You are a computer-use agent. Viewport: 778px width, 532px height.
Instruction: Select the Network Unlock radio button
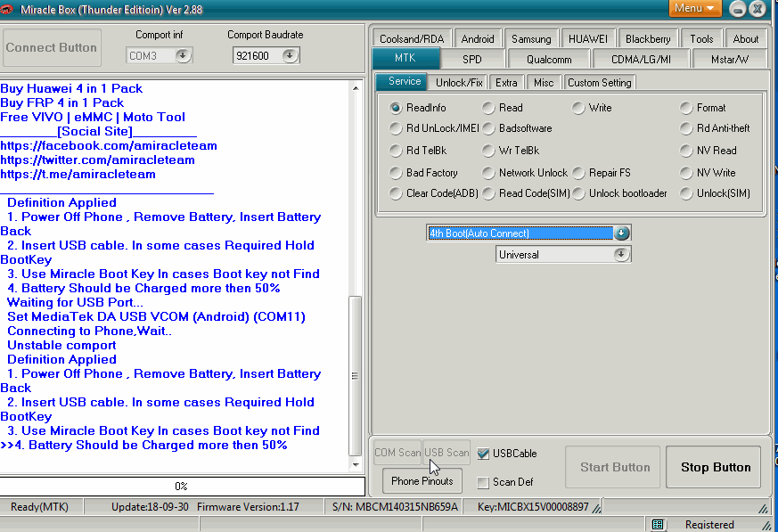[488, 173]
